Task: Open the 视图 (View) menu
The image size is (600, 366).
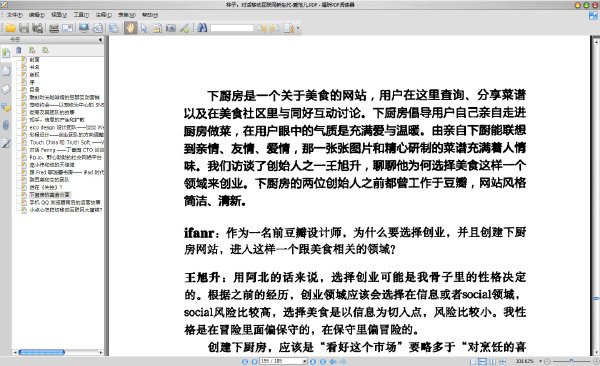Action: click(x=59, y=15)
